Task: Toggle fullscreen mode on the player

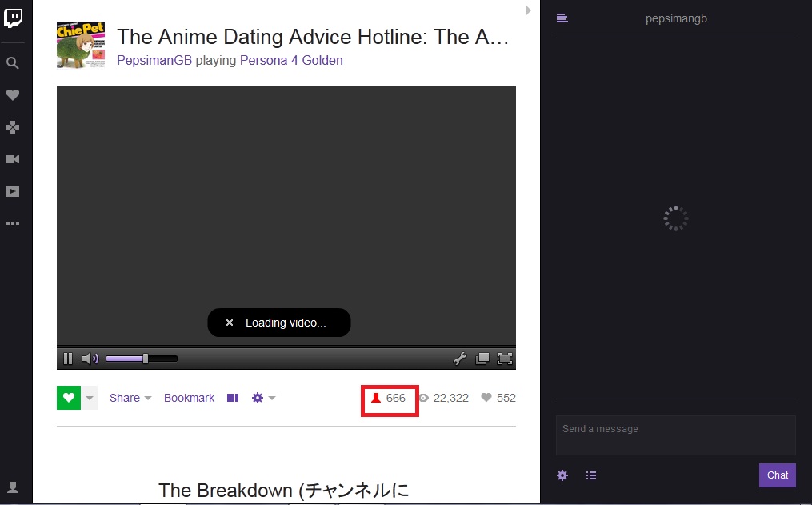Action: 505,359
